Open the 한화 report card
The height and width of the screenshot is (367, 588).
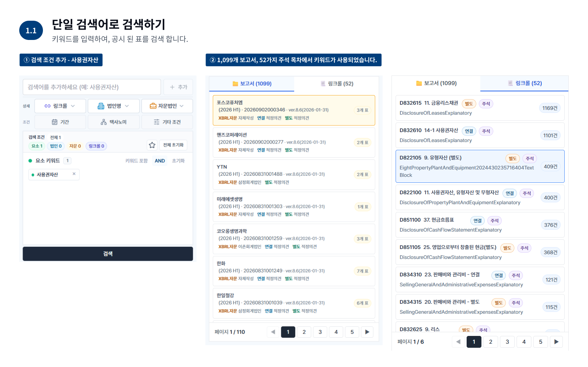tap(294, 271)
